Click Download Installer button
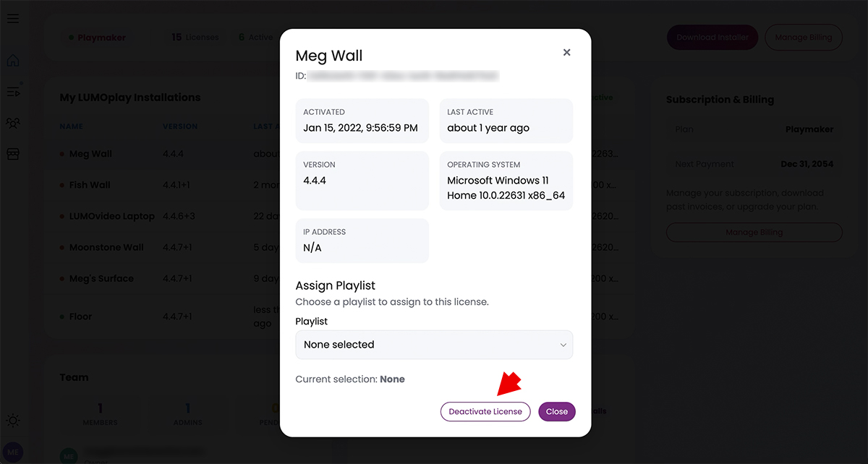 click(712, 38)
